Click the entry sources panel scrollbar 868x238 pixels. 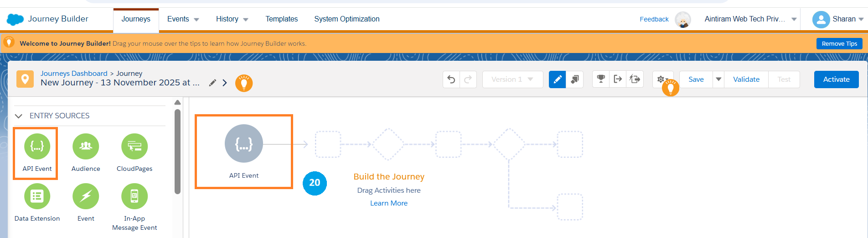point(177,151)
